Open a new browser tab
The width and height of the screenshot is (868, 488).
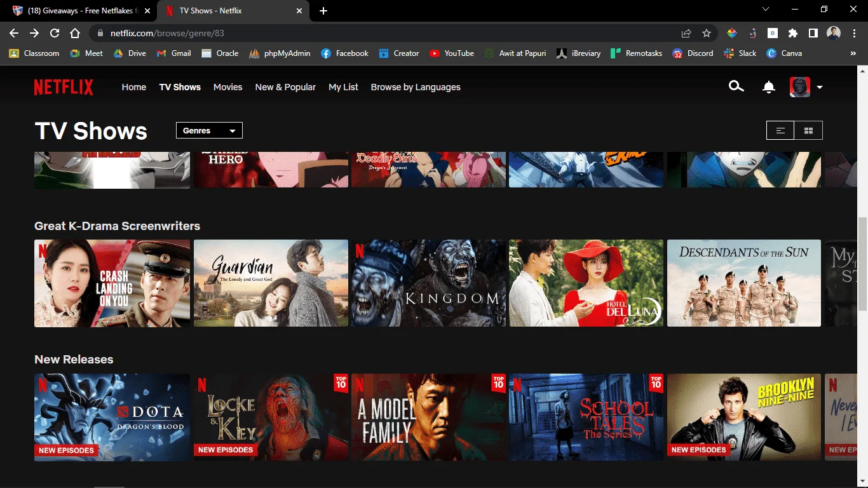pos(323,11)
